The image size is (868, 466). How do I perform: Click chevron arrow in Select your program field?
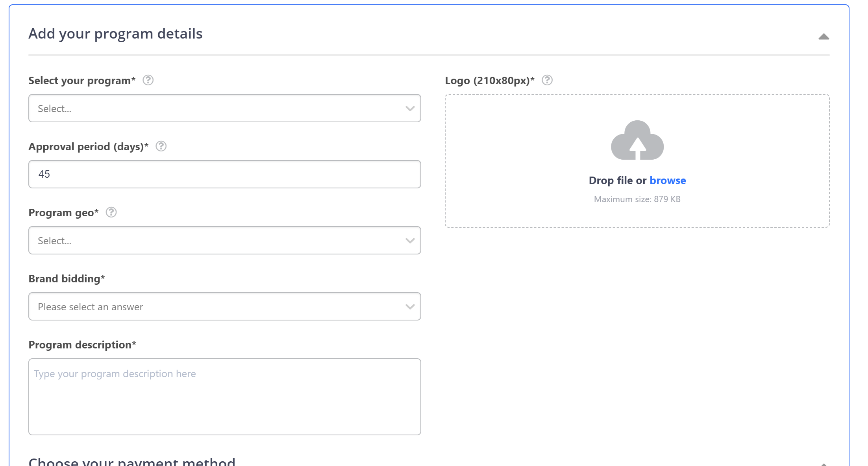pos(410,109)
